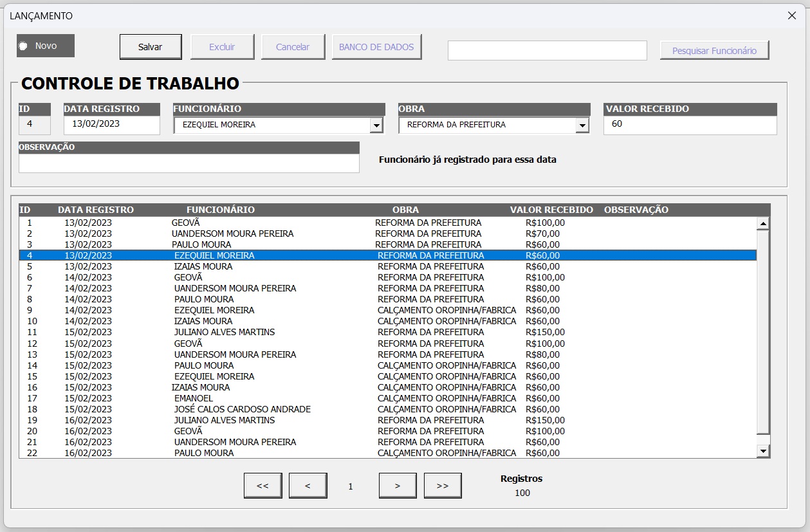Select row 3 PAULO MOURA

[x=388, y=244]
